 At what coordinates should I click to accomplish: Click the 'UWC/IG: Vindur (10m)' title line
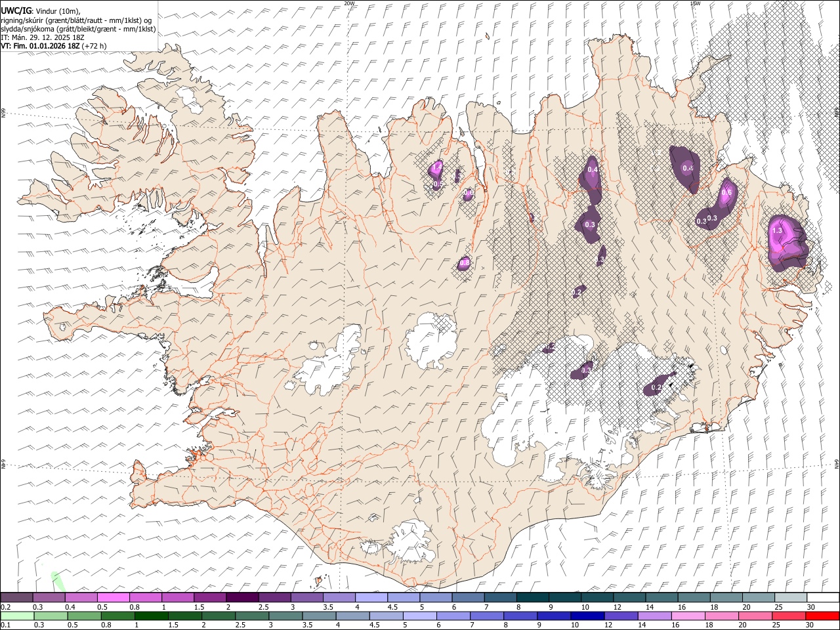[41, 11]
